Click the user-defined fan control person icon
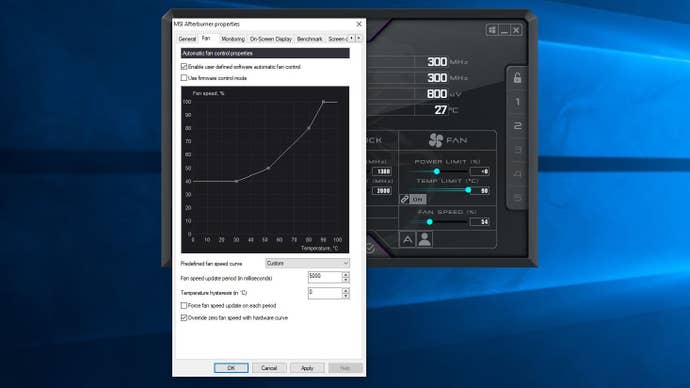 coord(425,240)
